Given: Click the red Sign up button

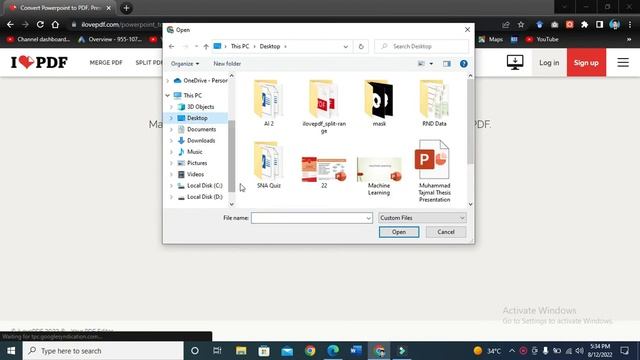Looking at the screenshot, I should (586, 62).
